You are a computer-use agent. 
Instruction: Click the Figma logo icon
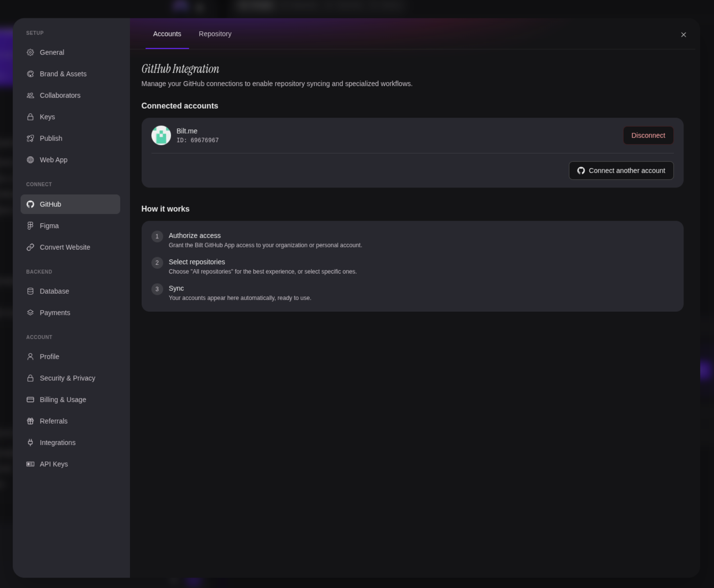[30, 226]
